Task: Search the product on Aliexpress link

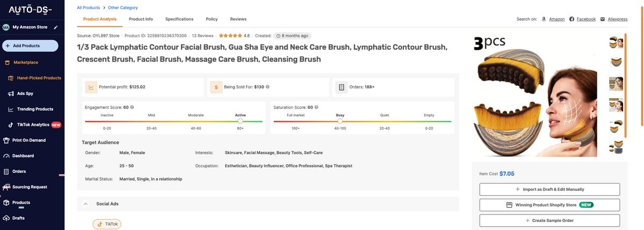Action: [x=618, y=19]
